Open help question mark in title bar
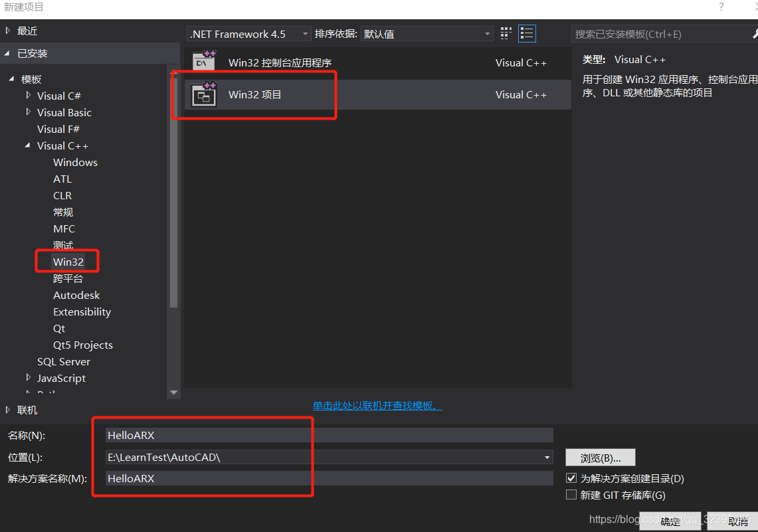758x532 pixels. point(721,7)
